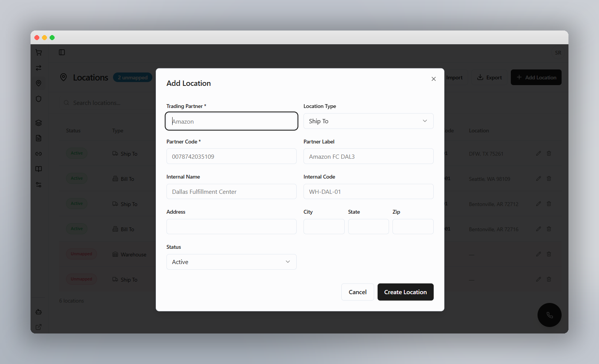The height and width of the screenshot is (364, 599).
Task: Open the open book sidebar icon
Action: click(x=39, y=169)
